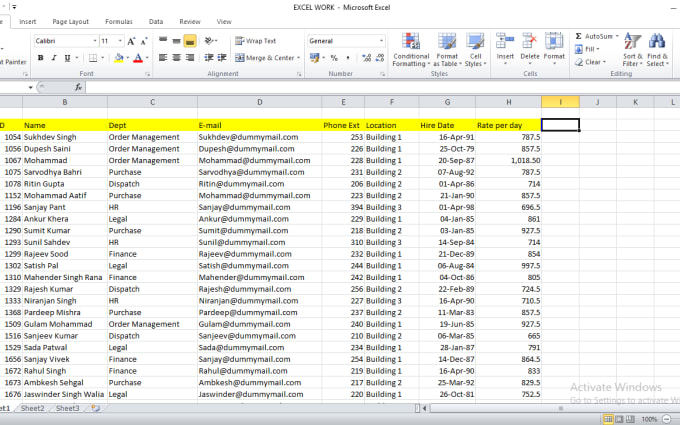Click Insert Function fx button
The image size is (680, 425).
(78, 87)
